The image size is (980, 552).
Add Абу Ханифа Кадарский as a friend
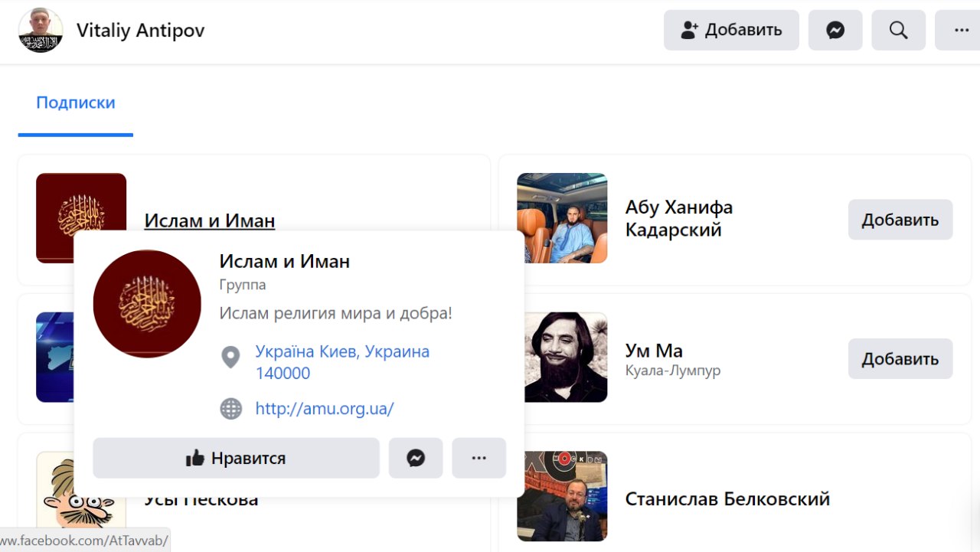click(x=900, y=220)
